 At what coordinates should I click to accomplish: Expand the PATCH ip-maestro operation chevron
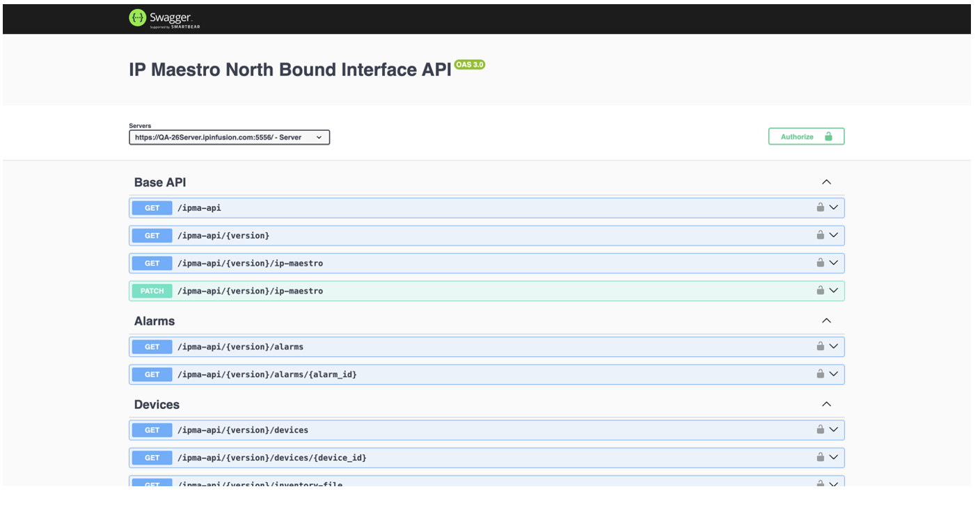click(x=833, y=291)
